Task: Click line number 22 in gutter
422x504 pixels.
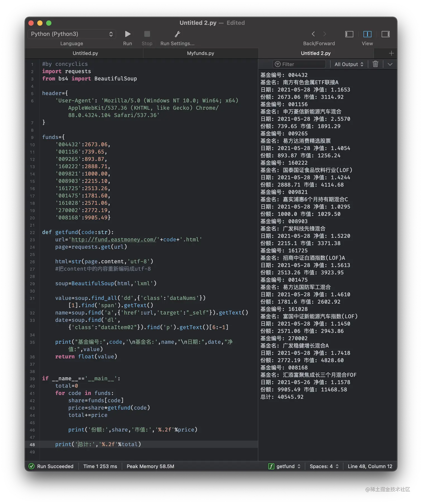Action: click(x=32, y=233)
